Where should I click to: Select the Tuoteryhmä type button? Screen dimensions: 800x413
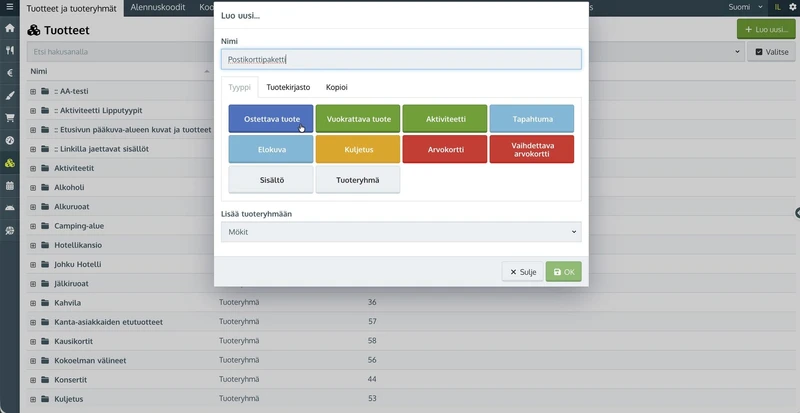click(358, 180)
